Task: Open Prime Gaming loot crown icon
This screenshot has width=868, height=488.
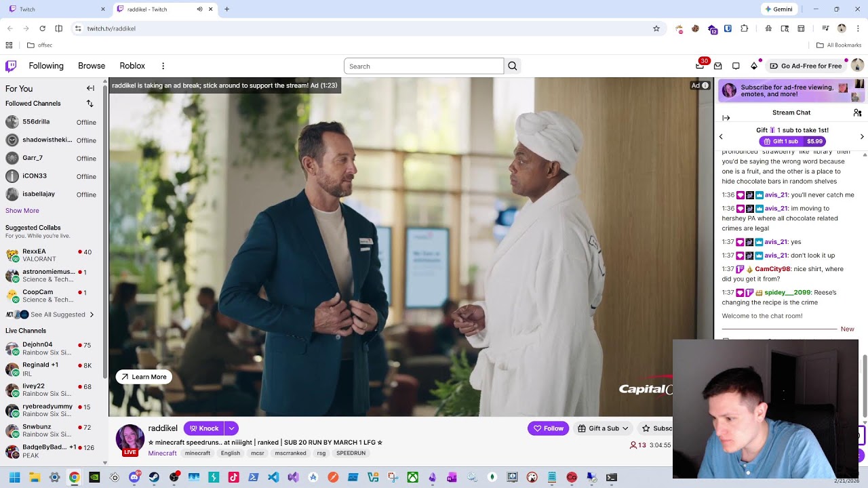Action: point(700,66)
